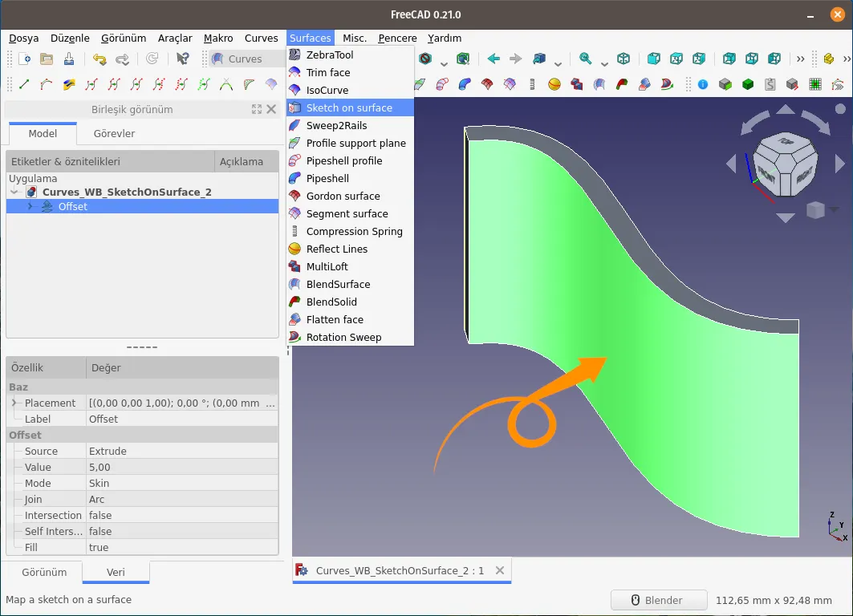Click the 112,65 mm x 92,48 mm dimension text
Screen dimensions: 853x616
pos(773,600)
